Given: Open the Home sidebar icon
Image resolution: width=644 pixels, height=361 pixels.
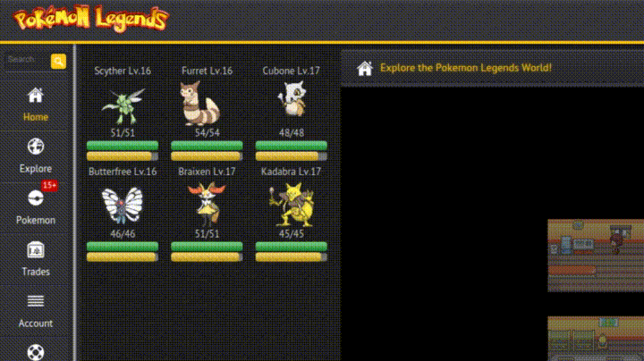Looking at the screenshot, I should (35, 96).
